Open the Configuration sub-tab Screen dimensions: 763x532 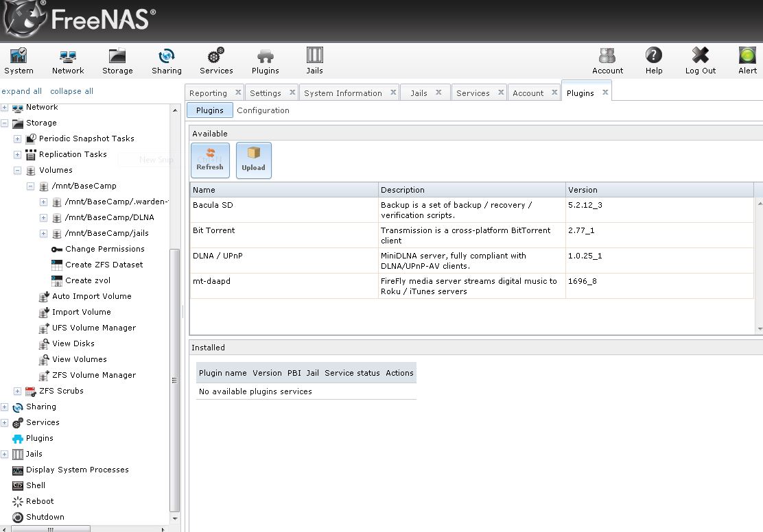[x=263, y=110]
